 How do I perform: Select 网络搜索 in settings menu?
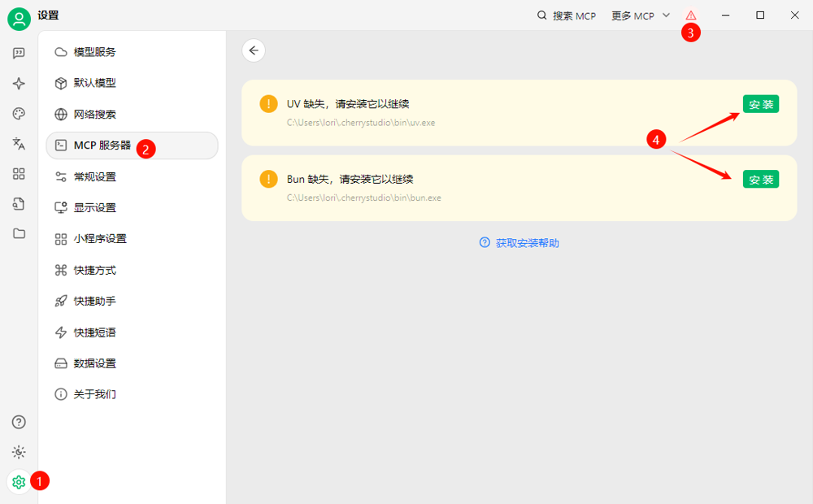[94, 115]
